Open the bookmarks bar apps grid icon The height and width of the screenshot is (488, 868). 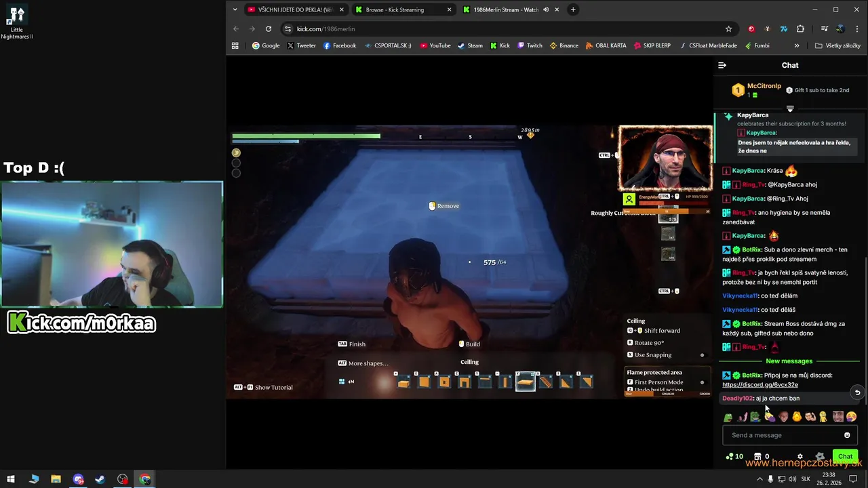click(x=235, y=45)
